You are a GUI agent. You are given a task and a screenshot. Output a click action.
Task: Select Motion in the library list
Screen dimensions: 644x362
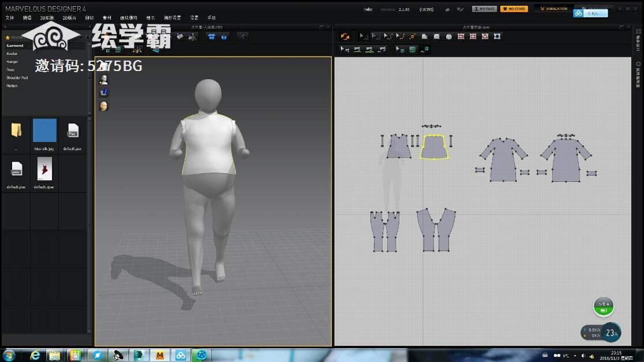(12, 86)
